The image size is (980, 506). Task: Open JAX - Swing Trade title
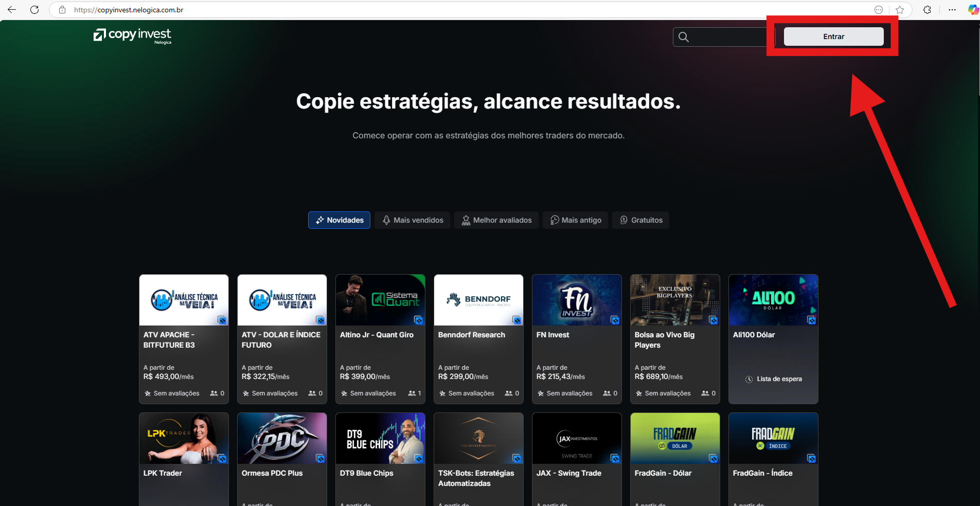click(569, 473)
